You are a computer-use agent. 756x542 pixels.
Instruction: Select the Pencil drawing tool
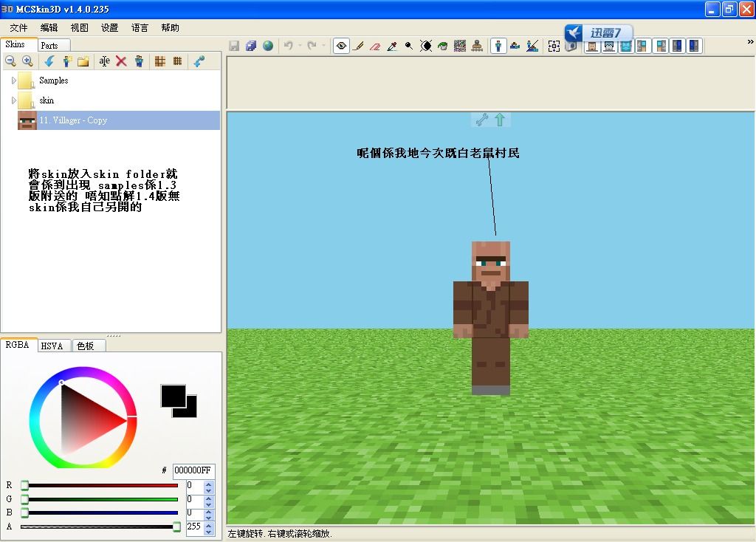click(x=359, y=46)
